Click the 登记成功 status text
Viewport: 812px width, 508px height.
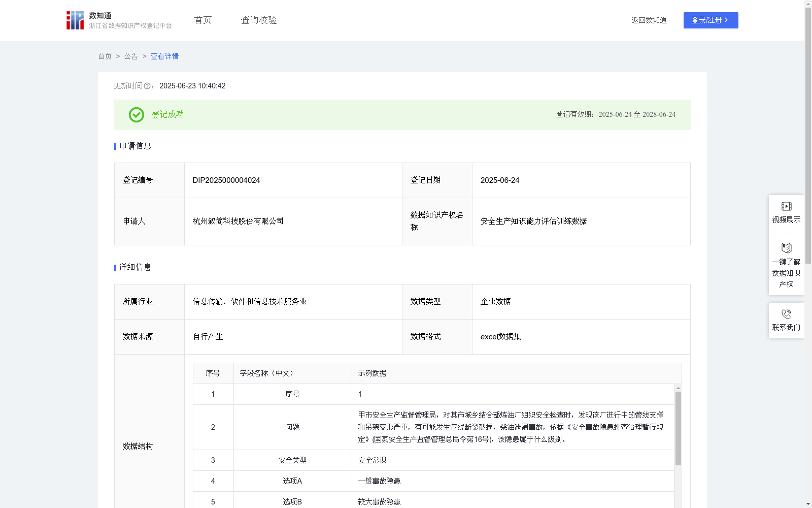[167, 115]
